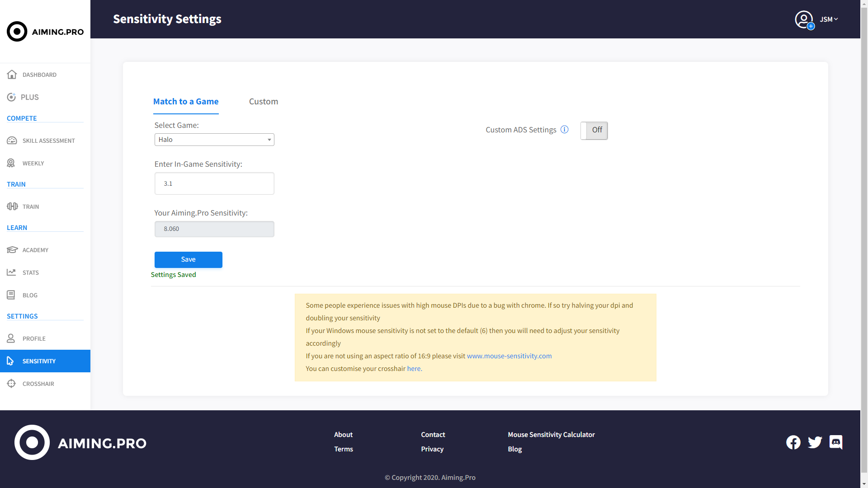Expand the JSM account menu
The width and height of the screenshot is (868, 488).
click(x=829, y=19)
